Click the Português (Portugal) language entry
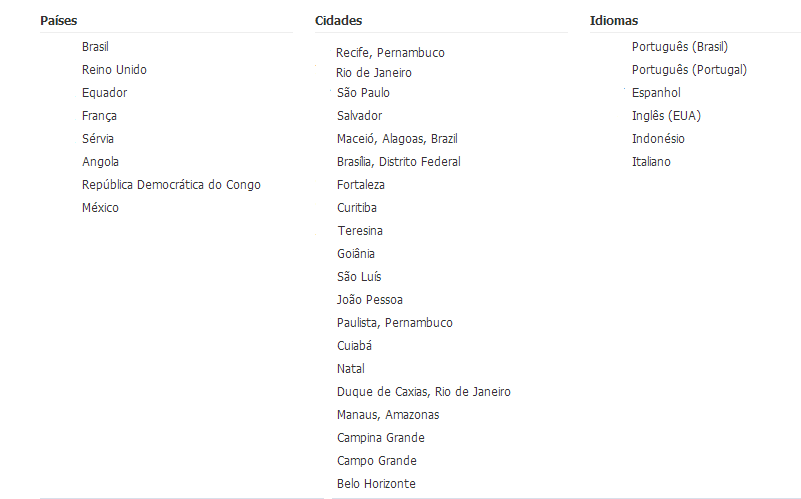The width and height of the screenshot is (801, 499). point(689,70)
